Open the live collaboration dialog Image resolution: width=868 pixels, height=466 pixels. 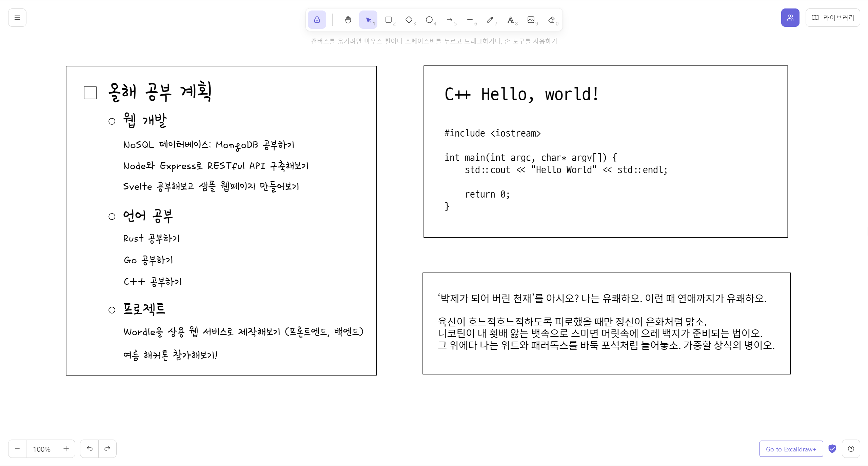pos(790,17)
